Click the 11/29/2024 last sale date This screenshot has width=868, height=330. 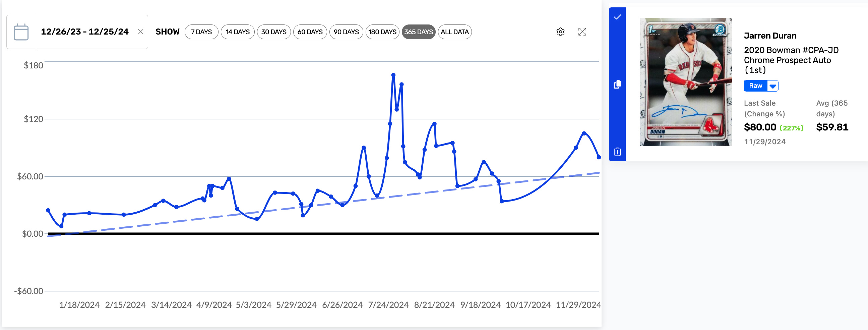point(765,142)
